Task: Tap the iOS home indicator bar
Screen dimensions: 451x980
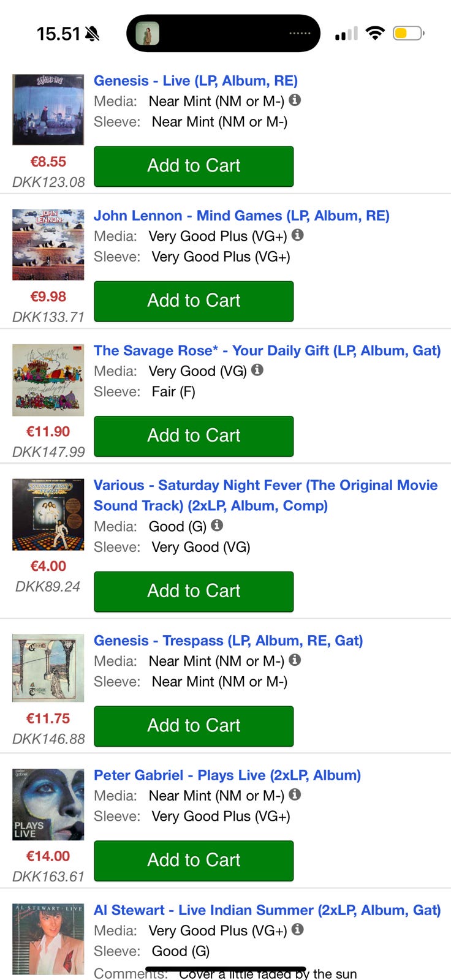Action: coord(225,970)
